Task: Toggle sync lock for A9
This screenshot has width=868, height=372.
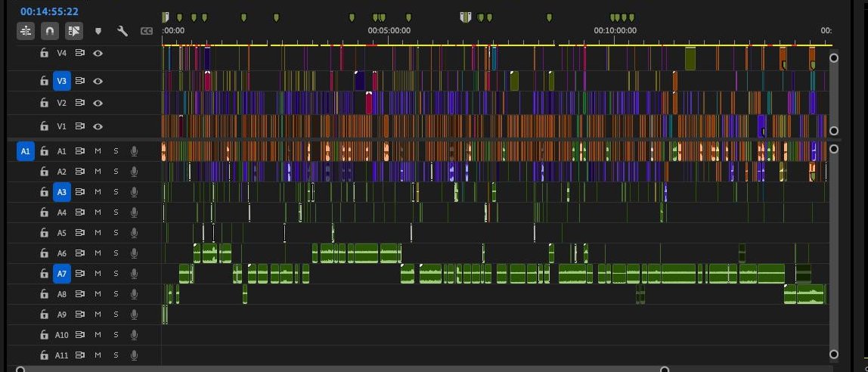Action: click(x=80, y=315)
